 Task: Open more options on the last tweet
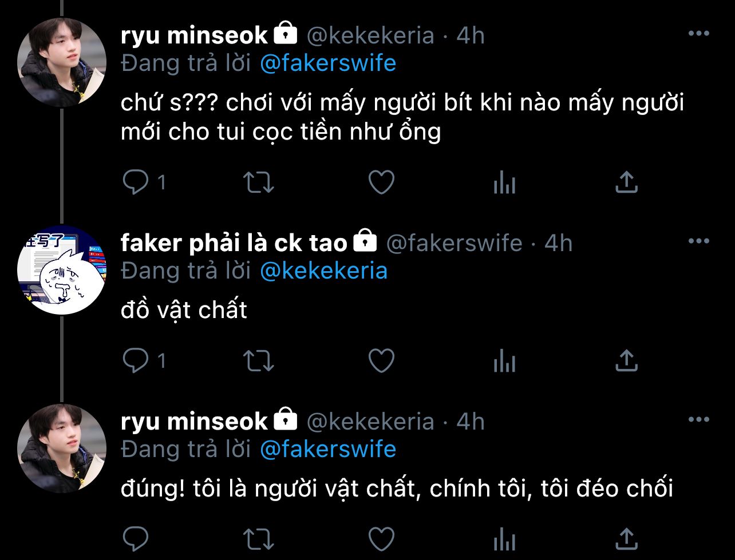[x=698, y=420]
